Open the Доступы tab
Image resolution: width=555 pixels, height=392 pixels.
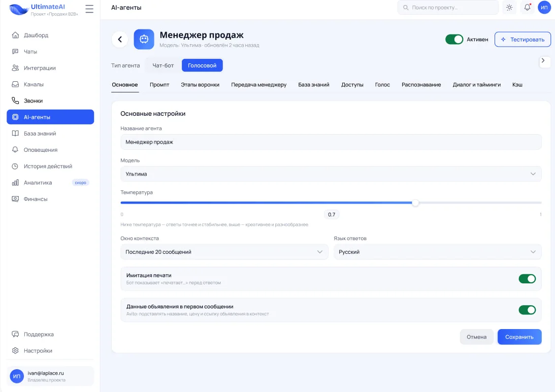click(352, 85)
